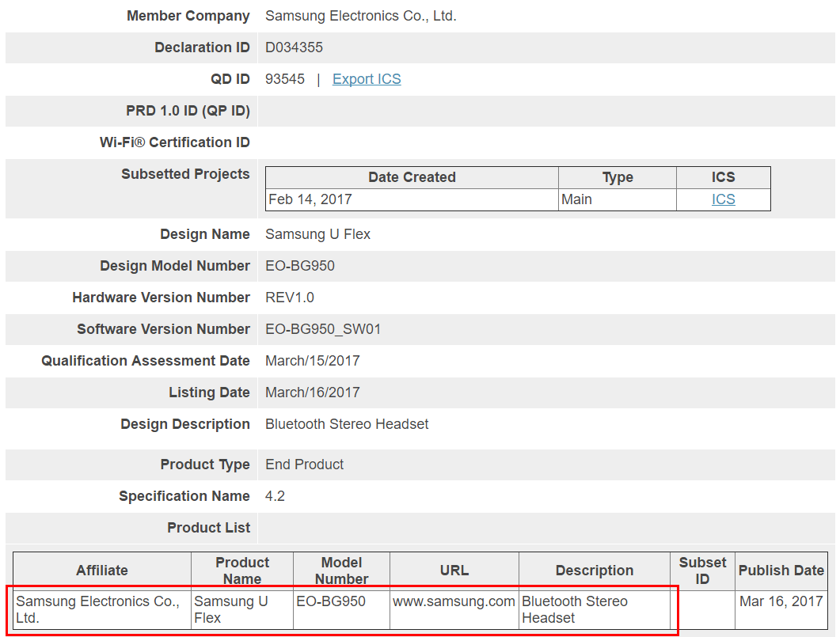The width and height of the screenshot is (840, 637).
Task: Click the Design Name value Samsung U Flex
Action: pos(317,234)
